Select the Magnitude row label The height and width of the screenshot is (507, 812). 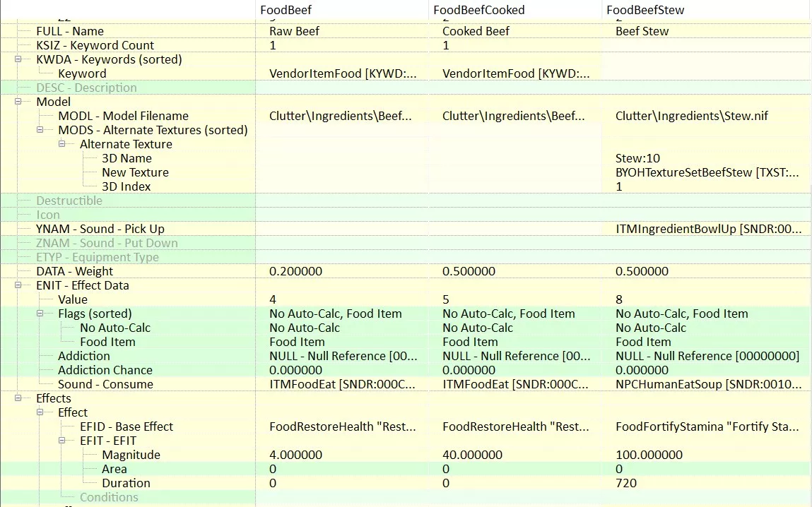(x=131, y=455)
